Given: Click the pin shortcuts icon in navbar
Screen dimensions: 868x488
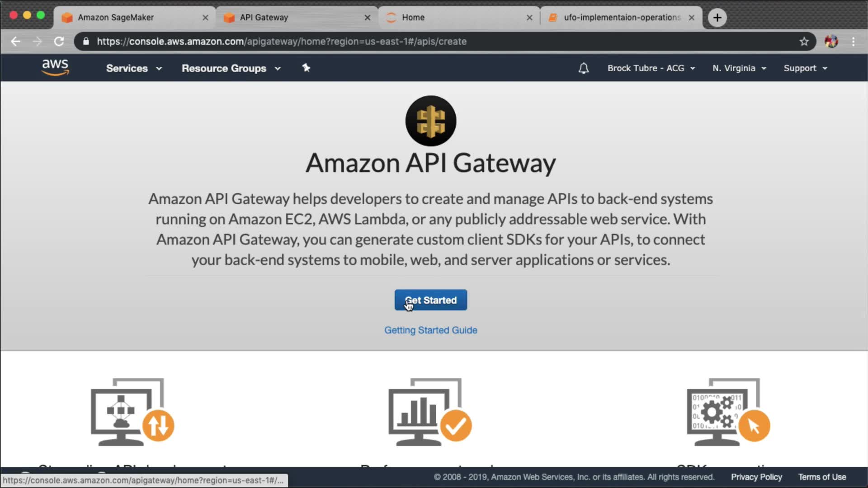Looking at the screenshot, I should [306, 68].
